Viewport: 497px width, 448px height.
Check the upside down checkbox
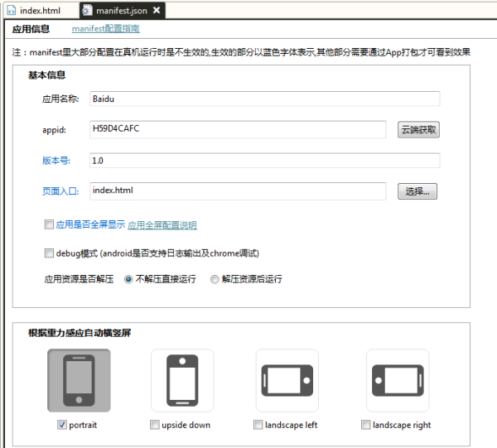point(155,425)
